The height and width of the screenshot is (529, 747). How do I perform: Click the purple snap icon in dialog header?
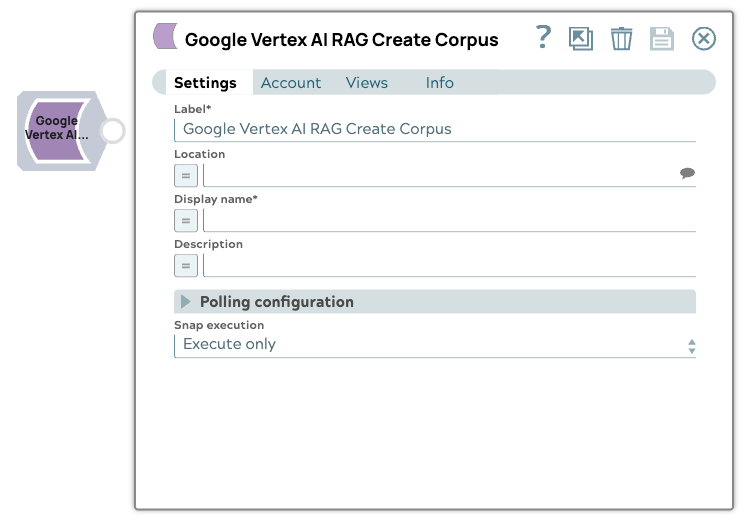[x=165, y=38]
